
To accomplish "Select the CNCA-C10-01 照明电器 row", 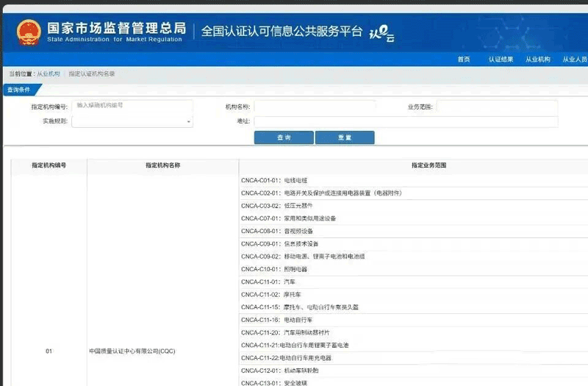I will click(x=414, y=269).
